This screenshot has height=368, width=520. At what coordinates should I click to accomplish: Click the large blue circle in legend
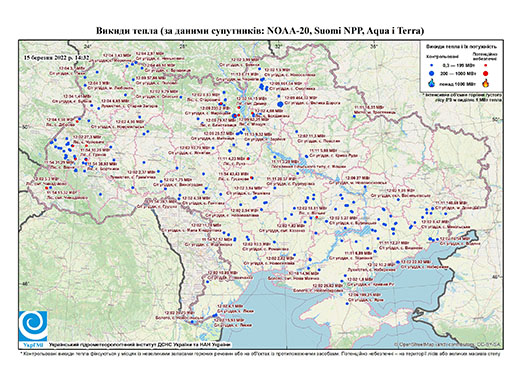tap(432, 73)
